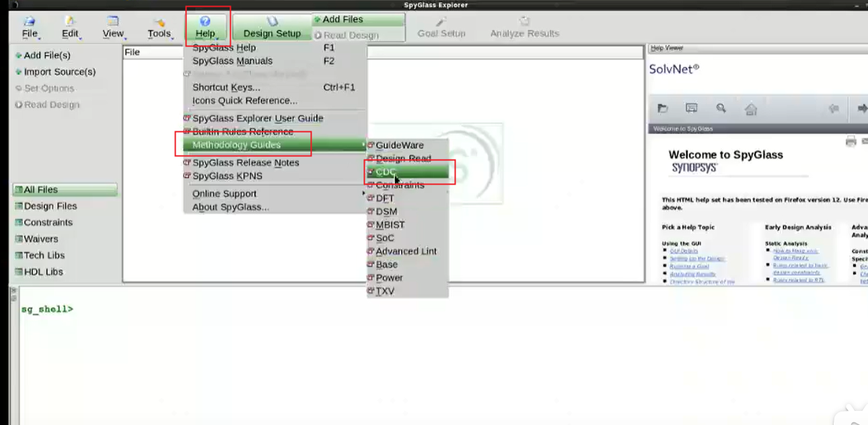Viewport: 868px width, 425px height.
Task: Select the Constraints category in the sidebar
Action: tap(43, 222)
